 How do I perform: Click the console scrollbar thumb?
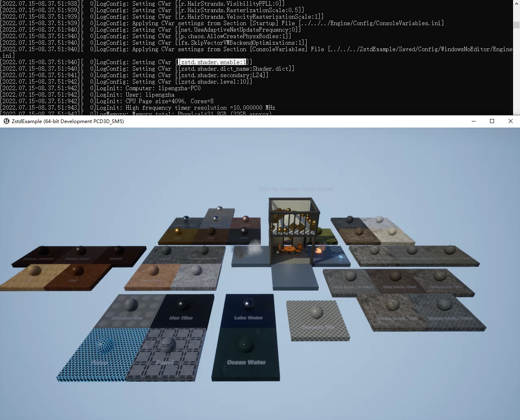[x=516, y=25]
